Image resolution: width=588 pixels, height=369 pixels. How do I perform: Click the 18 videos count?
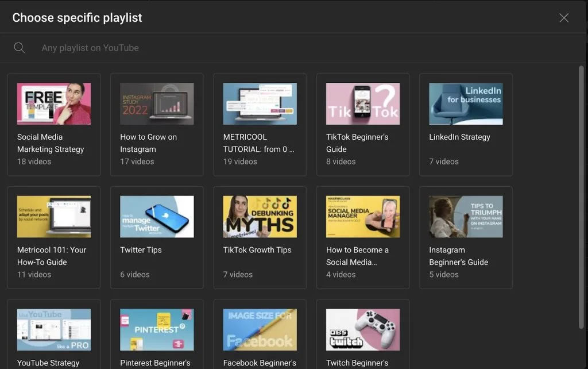[x=34, y=162]
